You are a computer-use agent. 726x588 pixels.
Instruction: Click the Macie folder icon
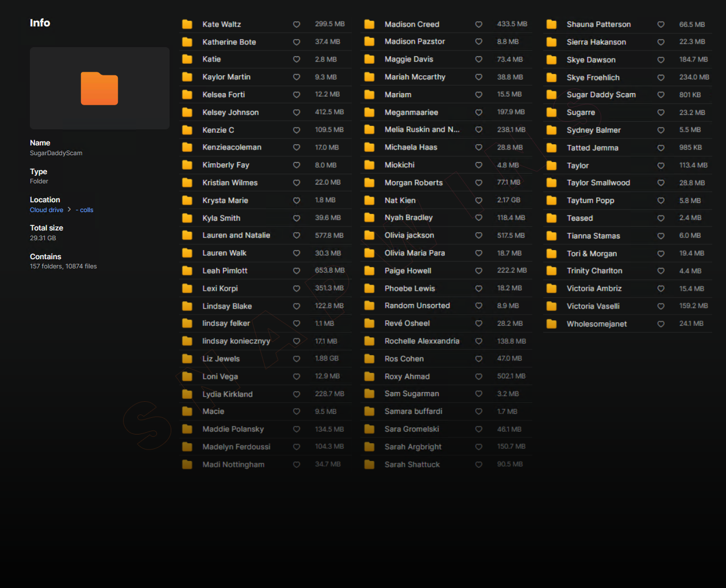(187, 412)
